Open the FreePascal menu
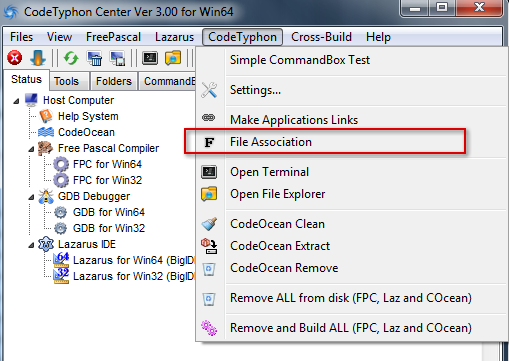509x361 pixels. [113, 37]
